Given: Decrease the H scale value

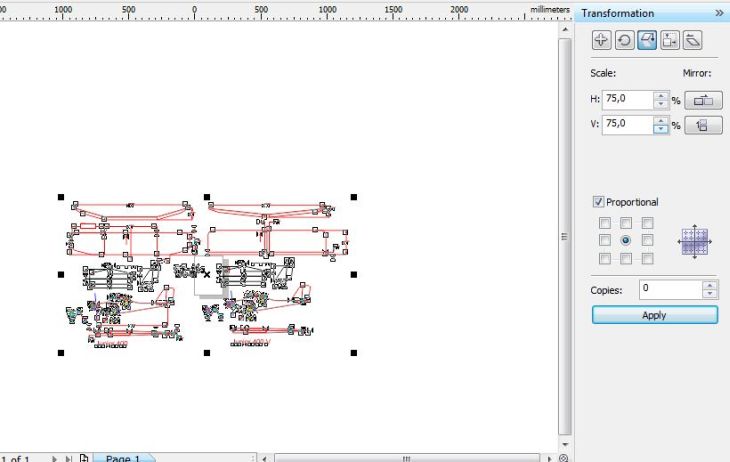Looking at the screenshot, I should (x=661, y=104).
